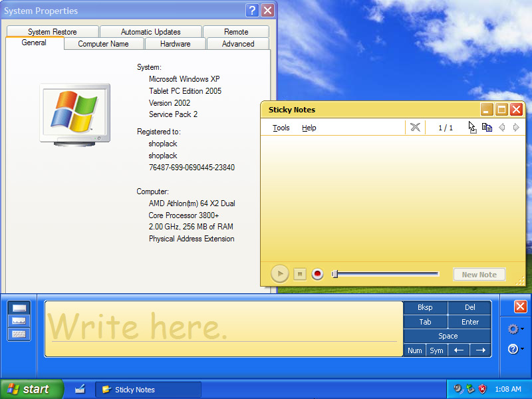
Task: Click the Tablet PC Edition 2005 text
Action: pos(185,91)
